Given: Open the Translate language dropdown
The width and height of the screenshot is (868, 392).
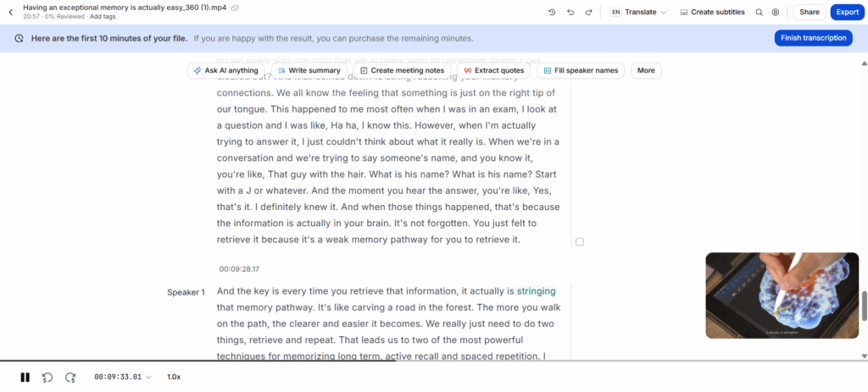Looking at the screenshot, I should click(638, 12).
